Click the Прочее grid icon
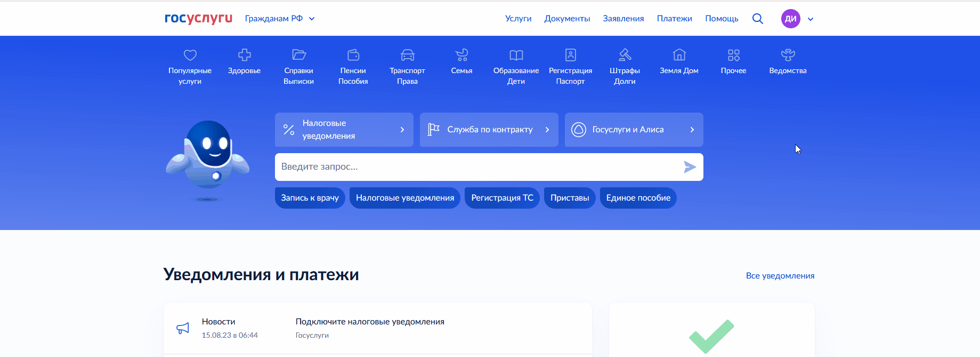This screenshot has height=357, width=980. point(733,55)
